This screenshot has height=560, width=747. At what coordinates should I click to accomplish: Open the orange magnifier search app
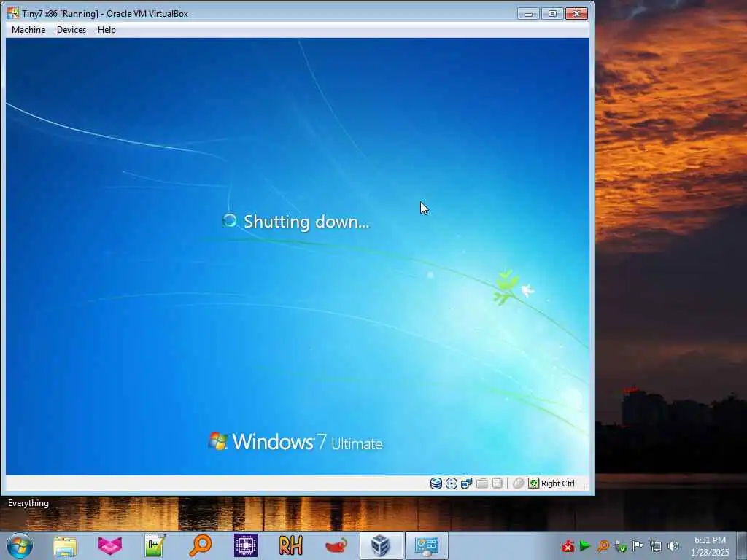[200, 545]
